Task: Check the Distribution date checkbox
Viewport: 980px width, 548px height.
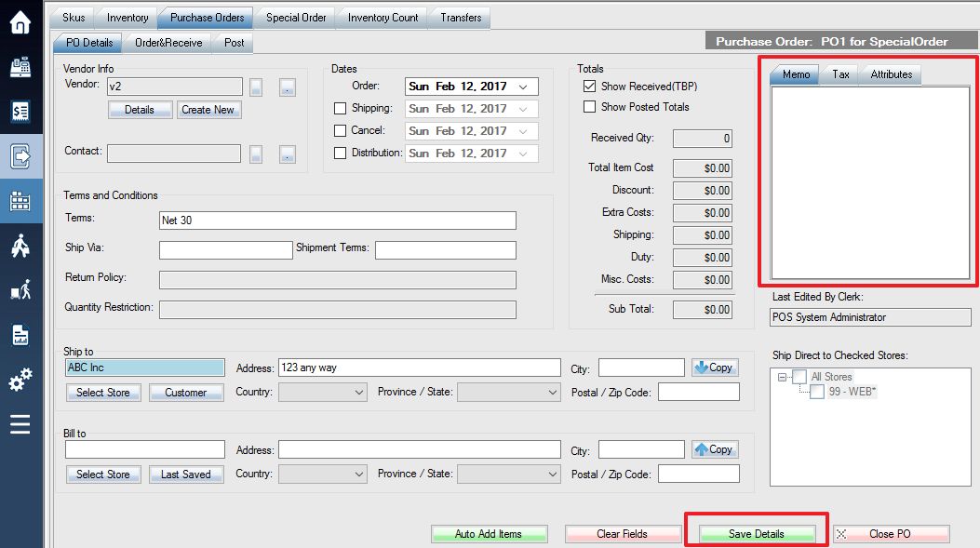Action: pyautogui.click(x=340, y=154)
